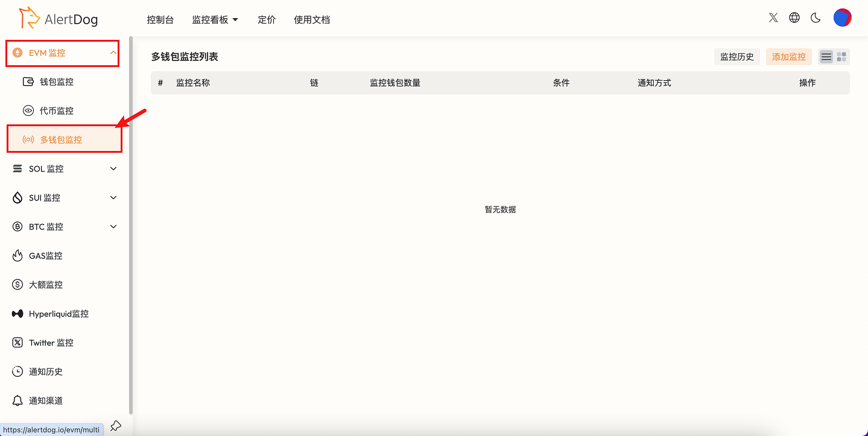
Task: Open the language globe selector
Action: pyautogui.click(x=794, y=18)
